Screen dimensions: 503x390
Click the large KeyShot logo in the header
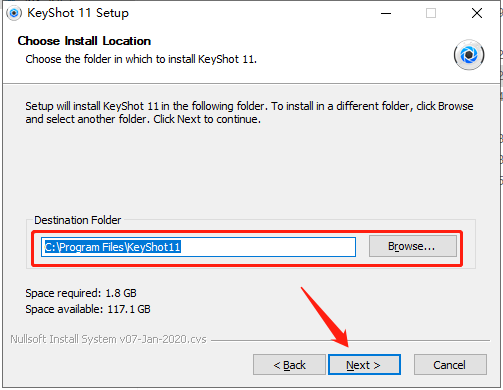[x=469, y=55]
